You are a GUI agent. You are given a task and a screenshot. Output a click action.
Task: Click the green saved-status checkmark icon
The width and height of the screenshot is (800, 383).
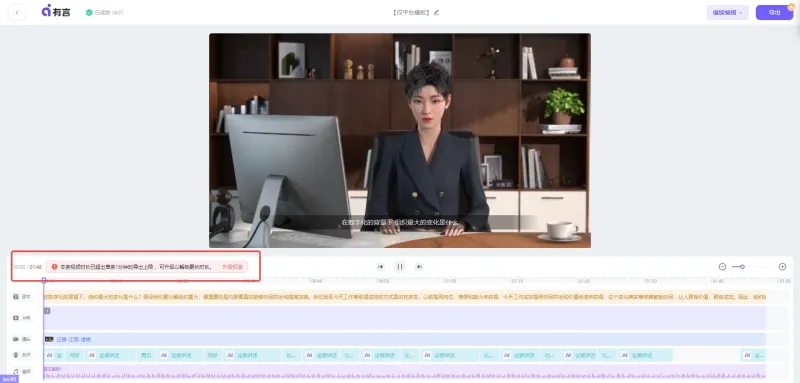(89, 12)
